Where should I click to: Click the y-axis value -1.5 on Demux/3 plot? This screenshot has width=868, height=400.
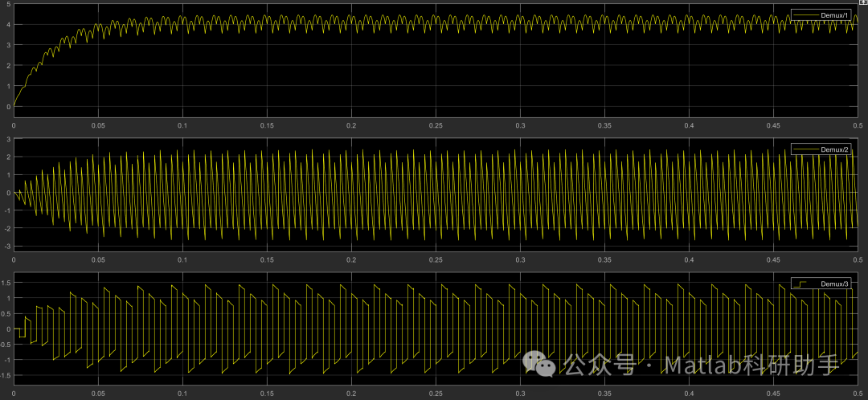[5, 375]
